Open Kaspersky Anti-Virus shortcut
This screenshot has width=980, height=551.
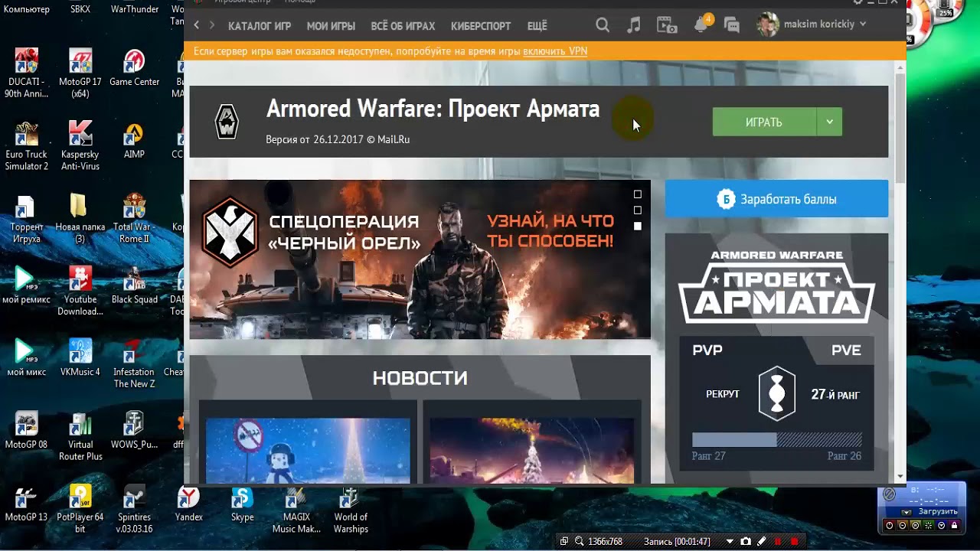80,147
